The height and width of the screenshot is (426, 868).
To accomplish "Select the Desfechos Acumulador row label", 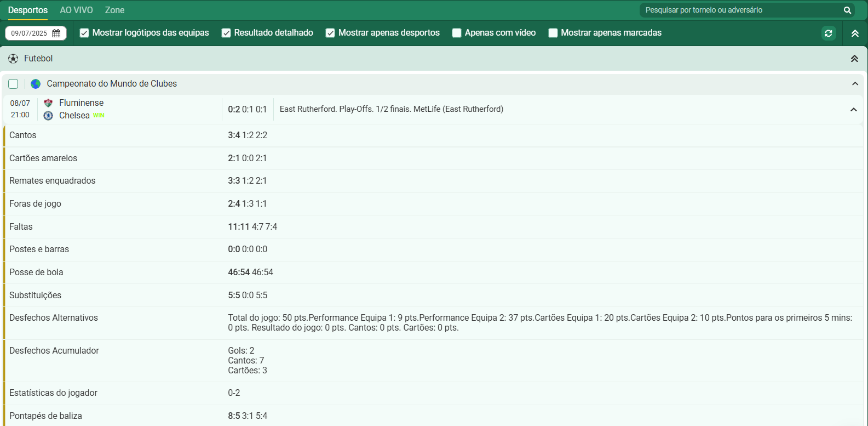I will click(54, 351).
